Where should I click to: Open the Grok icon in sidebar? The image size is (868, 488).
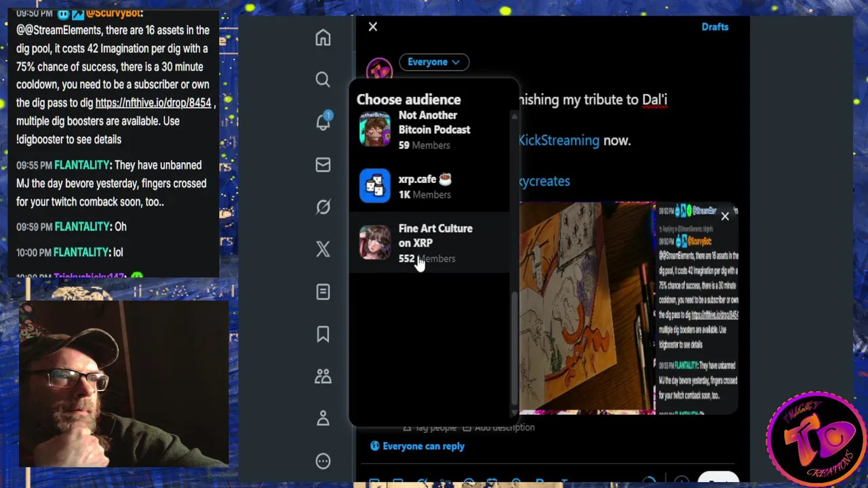[x=323, y=207]
